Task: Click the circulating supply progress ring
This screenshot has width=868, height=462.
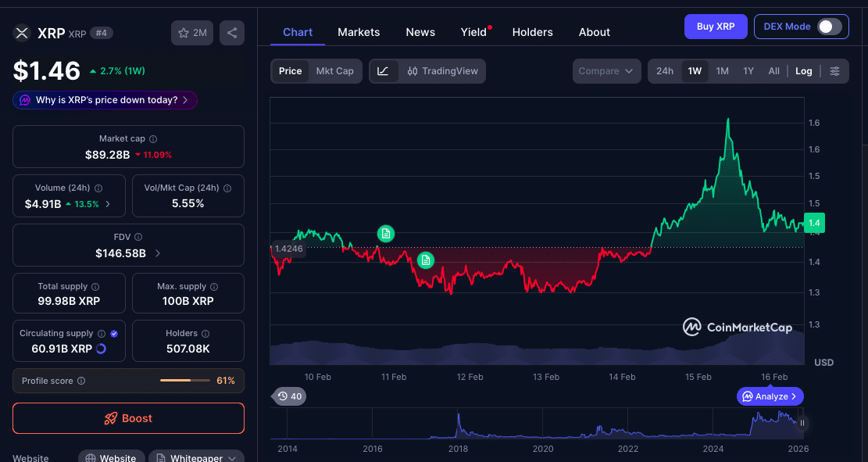Action: (101, 349)
